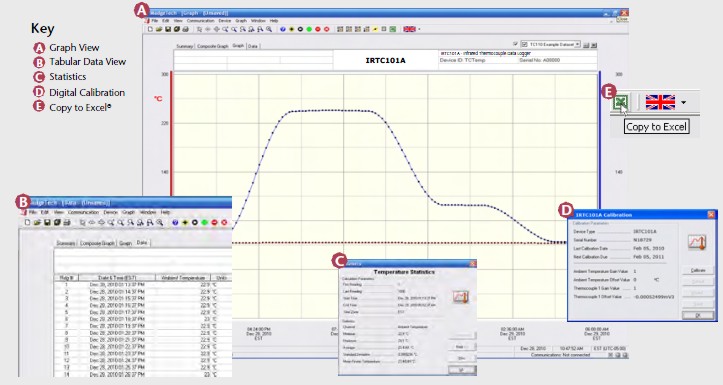Click 'Device ID: TCTemp' field in graph header
Viewport: 723px width, 385px height.
(462, 60)
